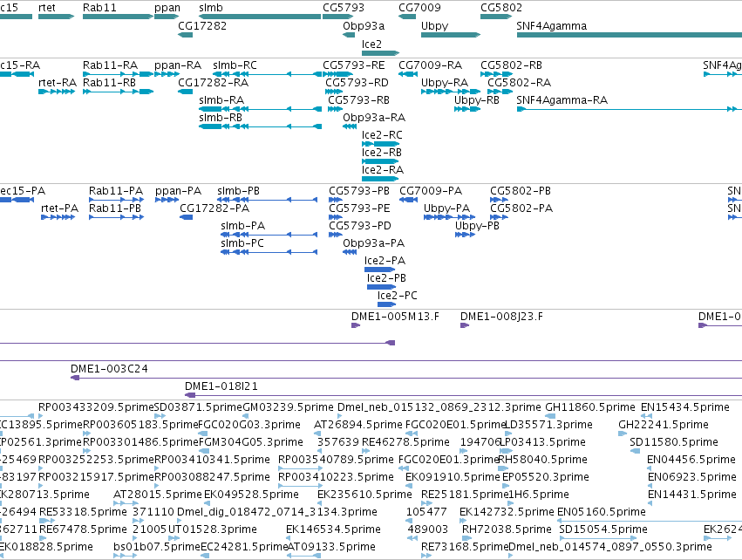Select the CG5793-PE protein label
Viewport: 742px width, 560px height.
click(359, 208)
